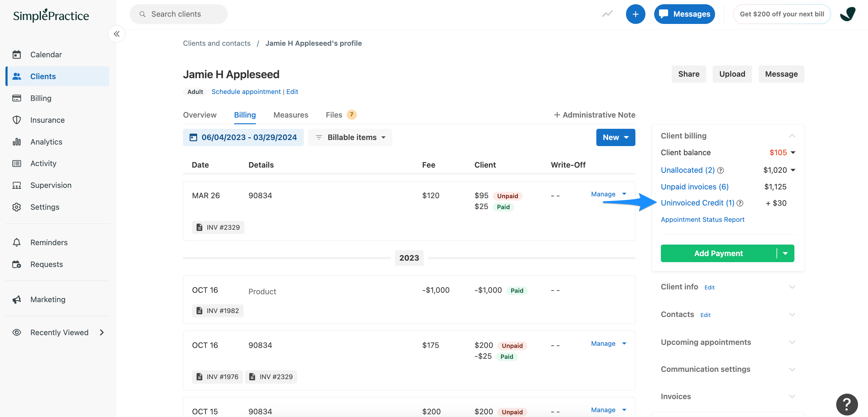The height and width of the screenshot is (417, 868).
Task: Open the Files tab
Action: [333, 115]
